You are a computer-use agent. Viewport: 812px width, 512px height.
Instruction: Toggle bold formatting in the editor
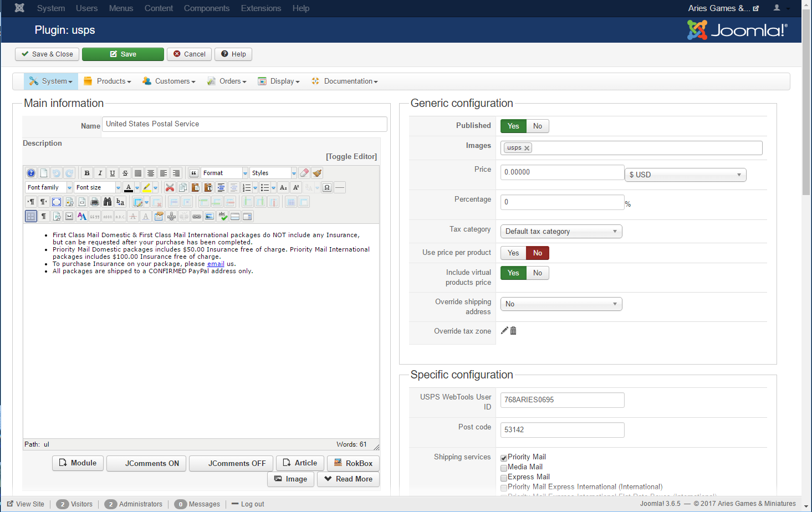coord(87,173)
